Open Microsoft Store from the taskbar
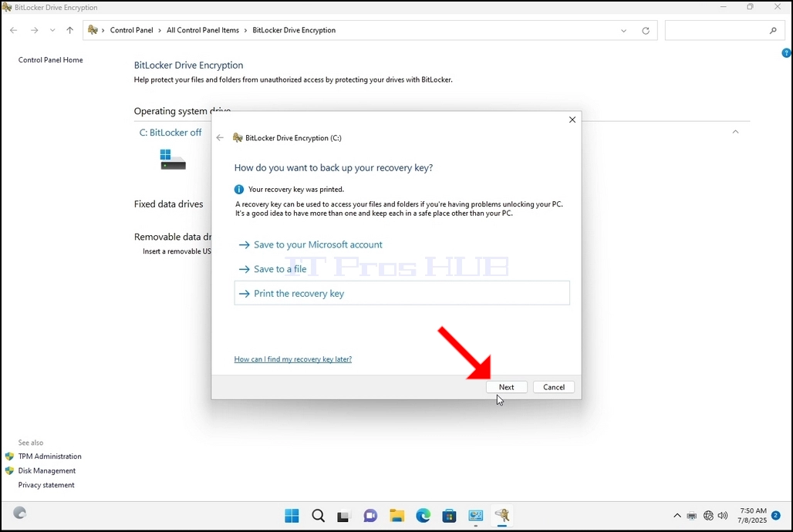793x532 pixels. [x=449, y=516]
